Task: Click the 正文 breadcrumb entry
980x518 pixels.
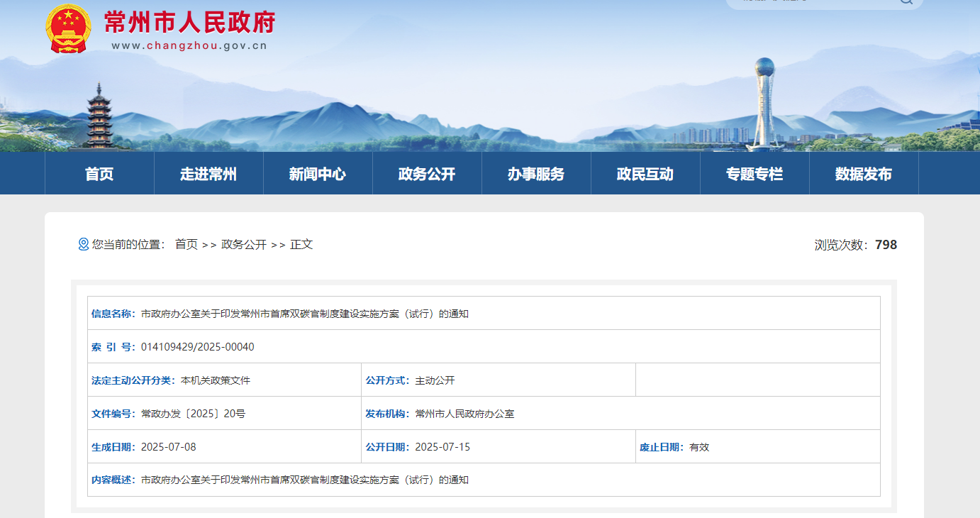Action: (x=302, y=244)
